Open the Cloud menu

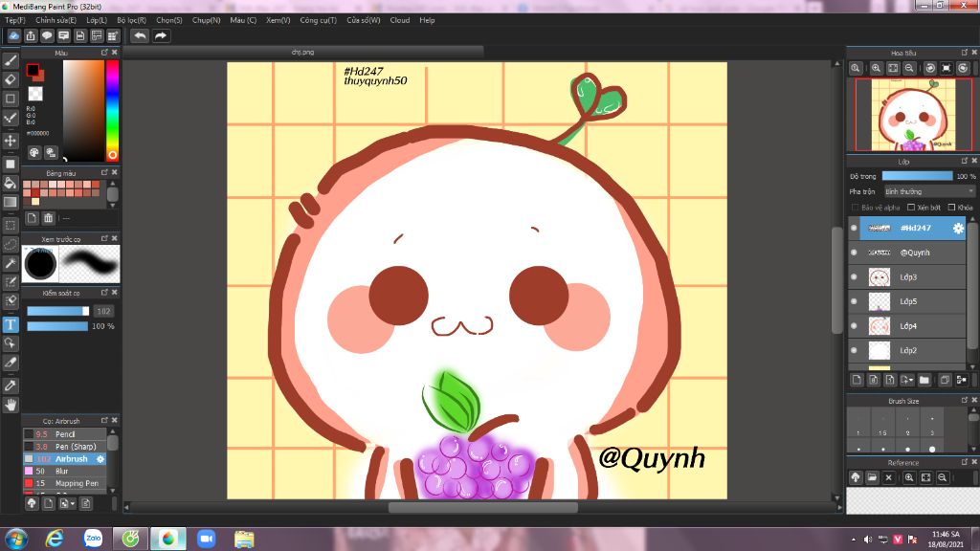click(400, 20)
